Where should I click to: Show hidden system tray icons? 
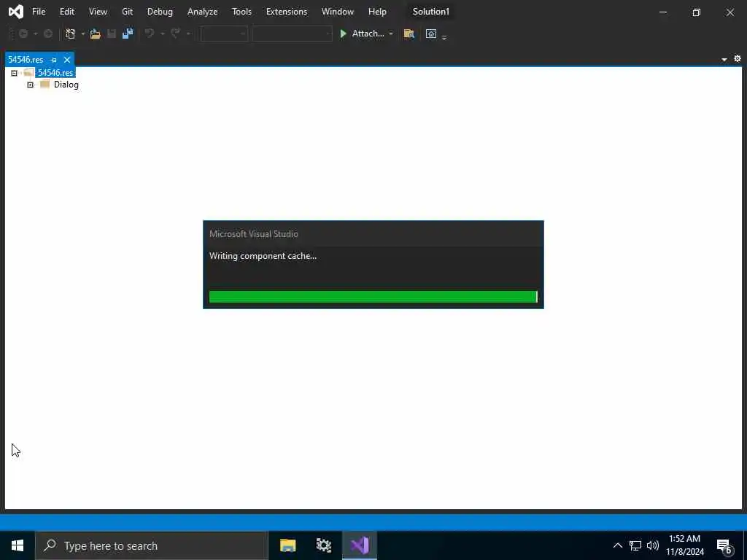point(617,545)
